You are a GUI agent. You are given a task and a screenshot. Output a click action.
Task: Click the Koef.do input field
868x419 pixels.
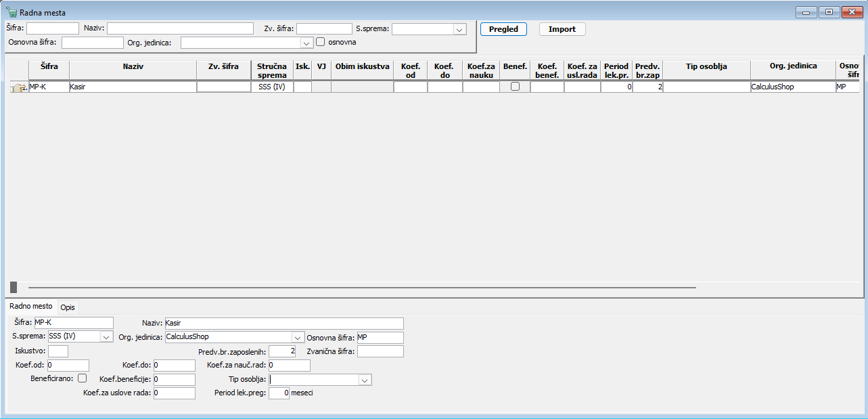pos(174,366)
